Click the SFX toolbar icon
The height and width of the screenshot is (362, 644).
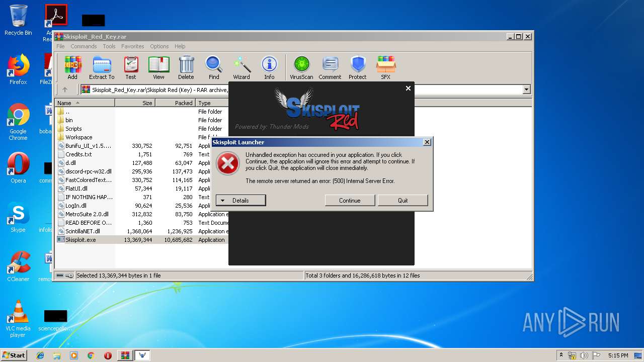(386, 68)
